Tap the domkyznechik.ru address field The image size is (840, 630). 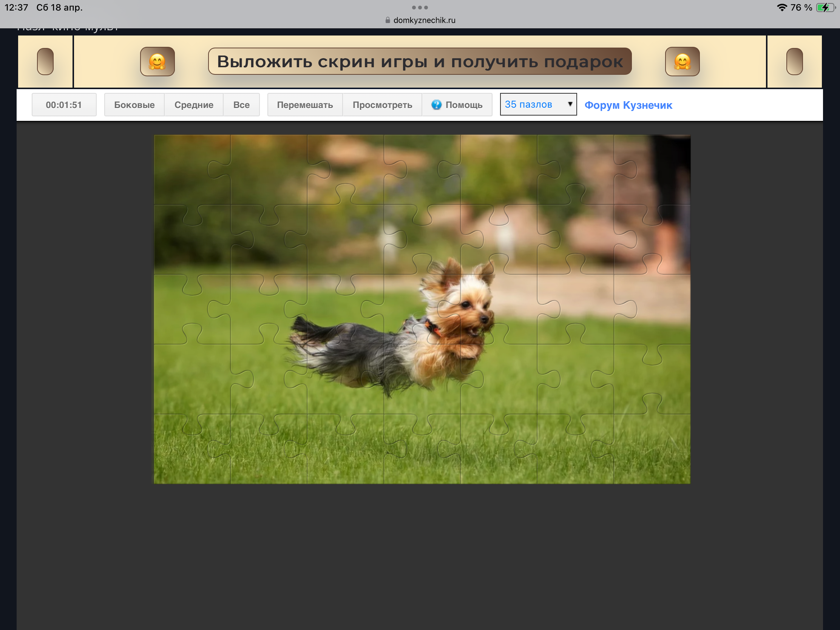tap(424, 20)
